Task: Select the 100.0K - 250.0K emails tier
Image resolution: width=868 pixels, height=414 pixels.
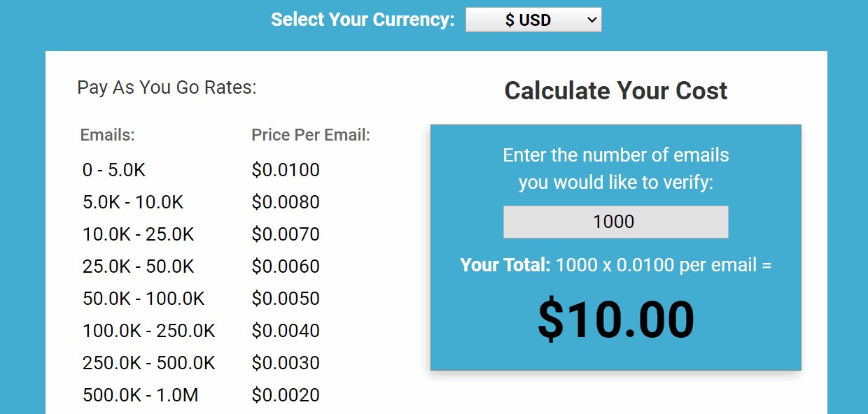Action: [x=149, y=331]
